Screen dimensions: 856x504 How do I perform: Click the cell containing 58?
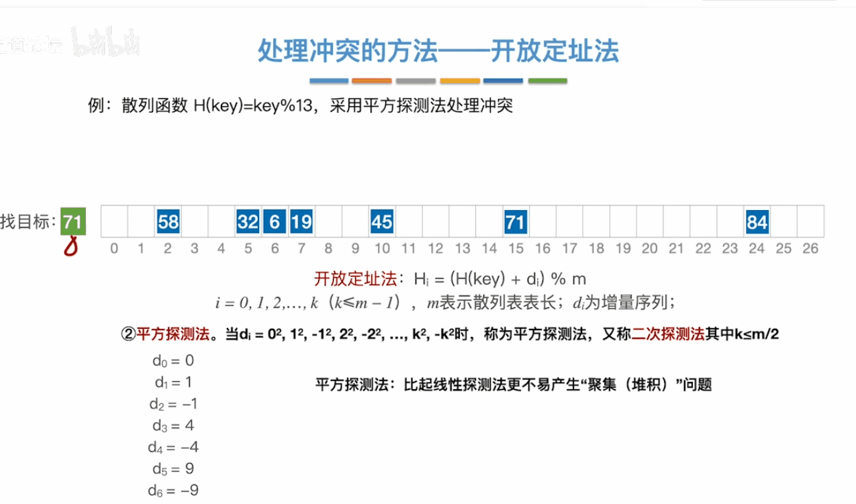[167, 221]
